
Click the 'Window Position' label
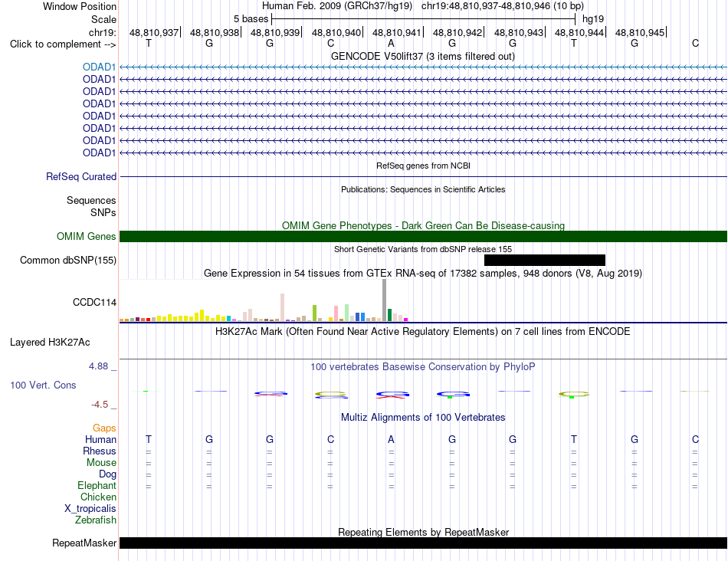pos(80,6)
